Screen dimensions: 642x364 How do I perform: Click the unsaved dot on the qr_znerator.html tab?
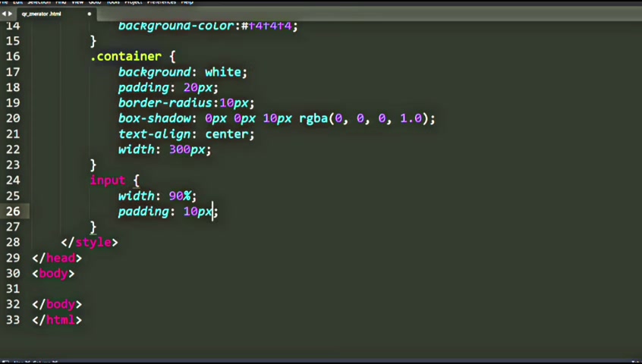tap(90, 14)
